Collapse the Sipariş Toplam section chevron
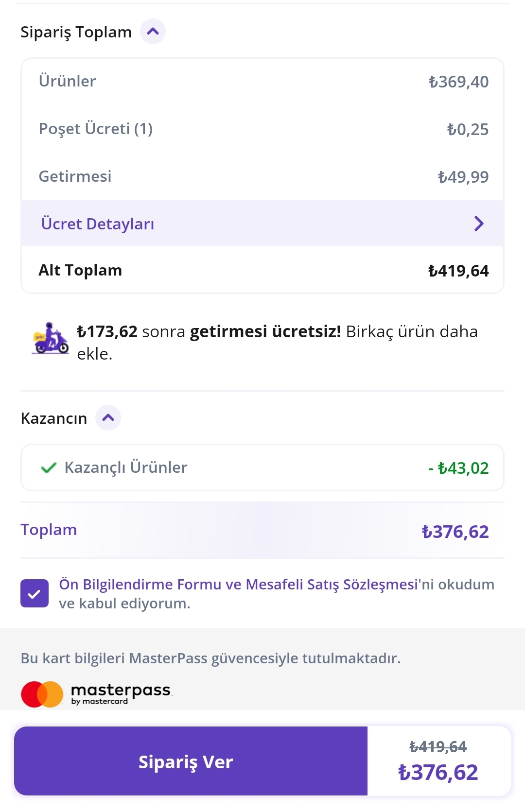 [x=153, y=32]
